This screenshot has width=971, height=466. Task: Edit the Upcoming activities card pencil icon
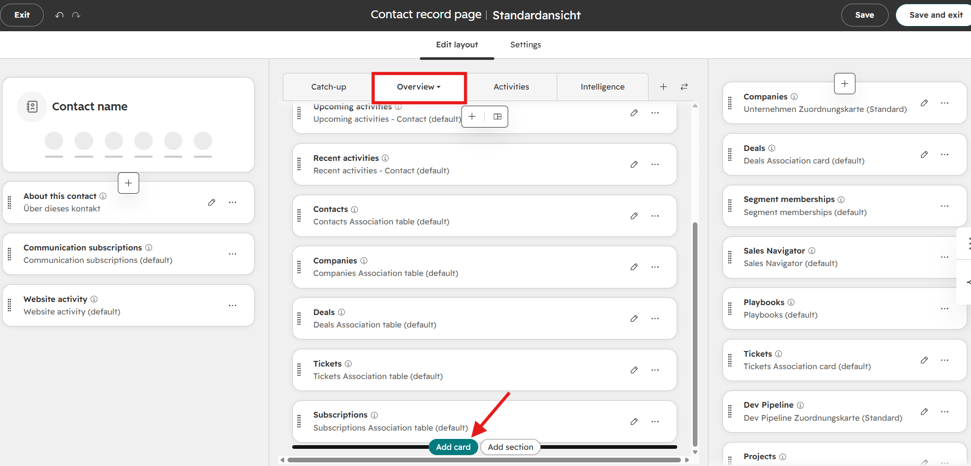point(634,113)
